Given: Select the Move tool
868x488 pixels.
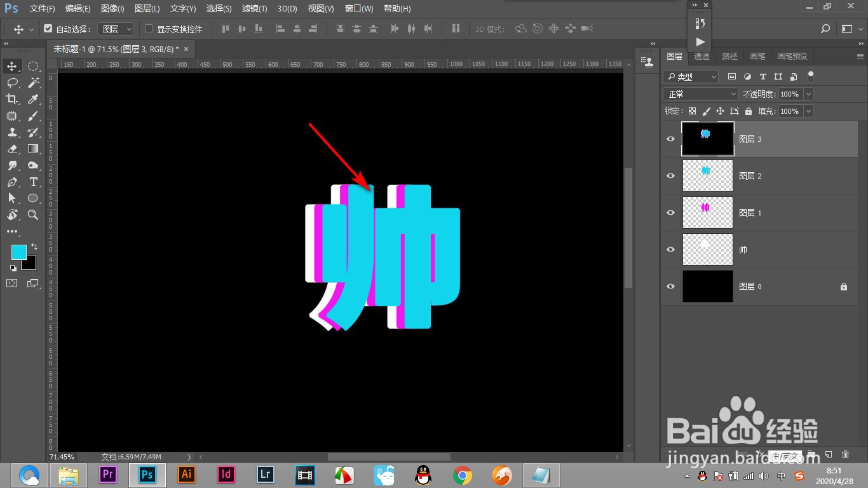Looking at the screenshot, I should click(12, 66).
